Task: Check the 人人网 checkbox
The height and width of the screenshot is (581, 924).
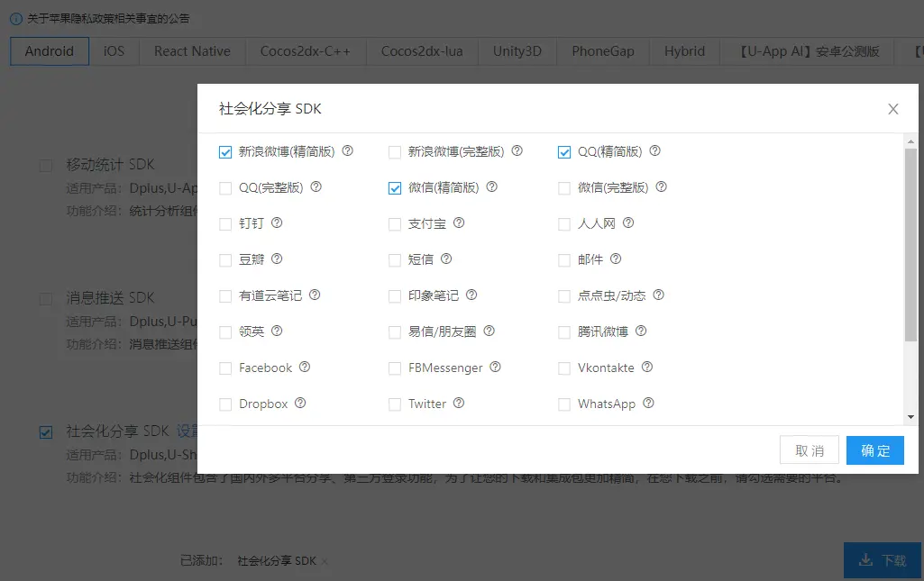Action: (x=564, y=223)
